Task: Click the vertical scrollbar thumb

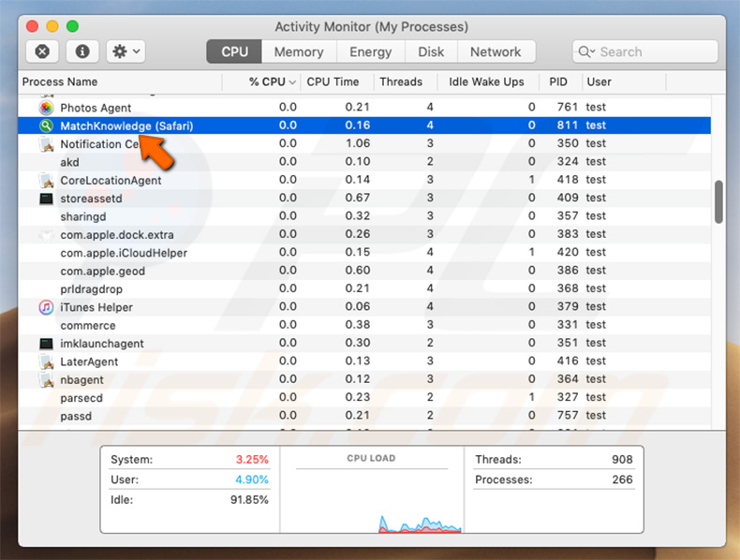Action: 718,199
